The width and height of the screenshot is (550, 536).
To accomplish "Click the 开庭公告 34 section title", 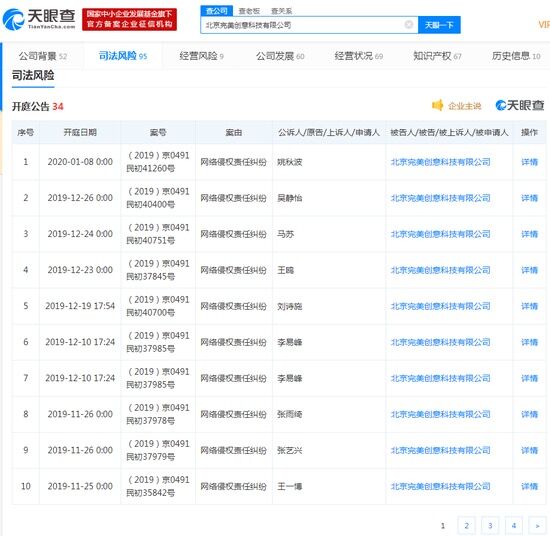I will tap(38, 106).
